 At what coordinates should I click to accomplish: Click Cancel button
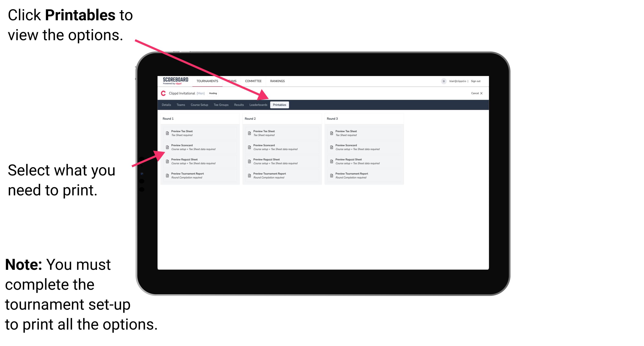pyautogui.click(x=475, y=94)
